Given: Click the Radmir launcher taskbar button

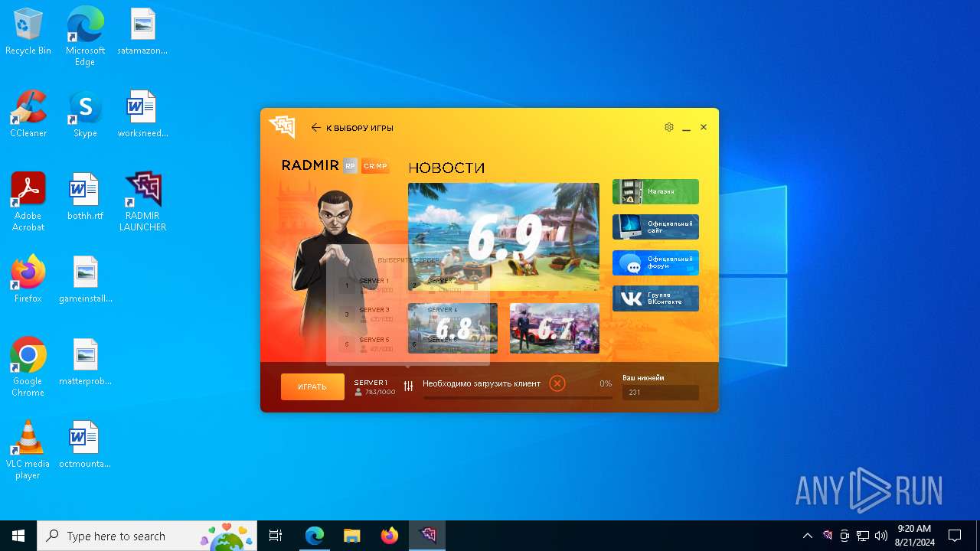Looking at the screenshot, I should (427, 536).
